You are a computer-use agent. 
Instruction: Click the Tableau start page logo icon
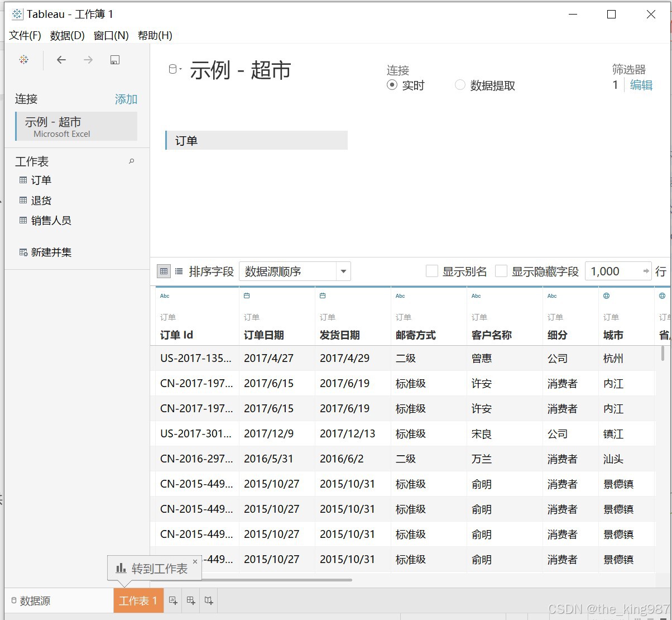(23, 60)
